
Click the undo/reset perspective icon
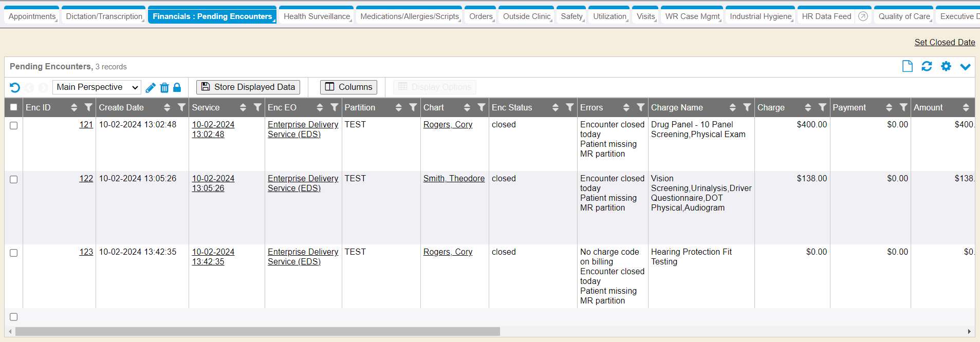pyautogui.click(x=15, y=87)
